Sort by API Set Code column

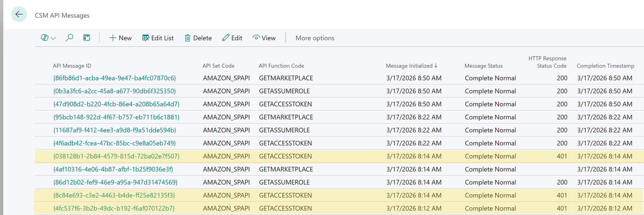tap(218, 66)
